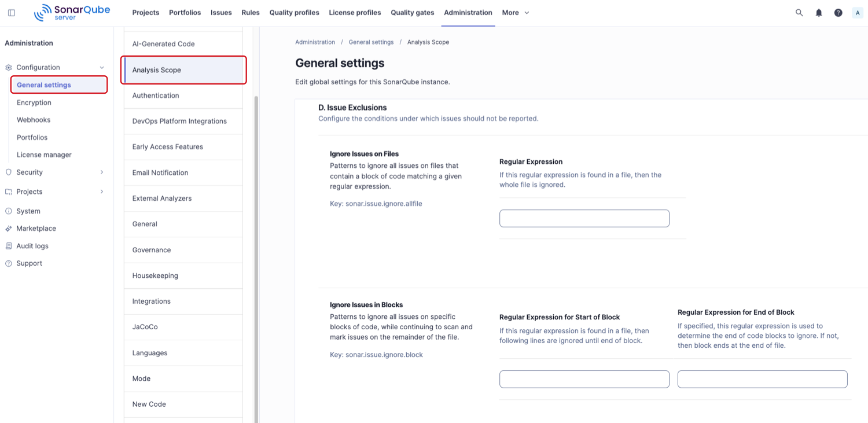
Task: Select Early Access Features category
Action: tap(183, 147)
